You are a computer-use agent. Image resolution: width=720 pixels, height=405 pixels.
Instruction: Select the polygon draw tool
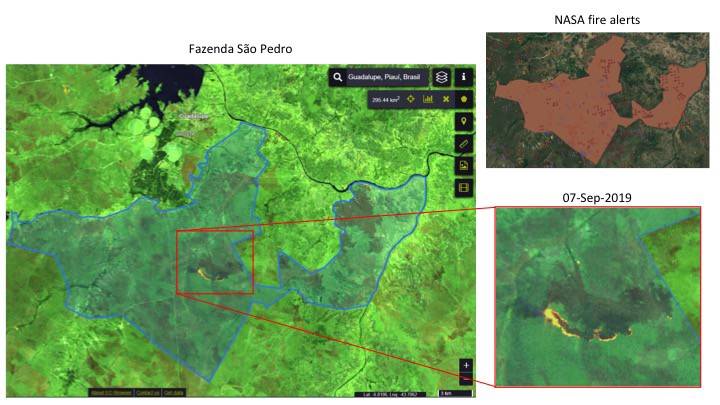coord(464,100)
